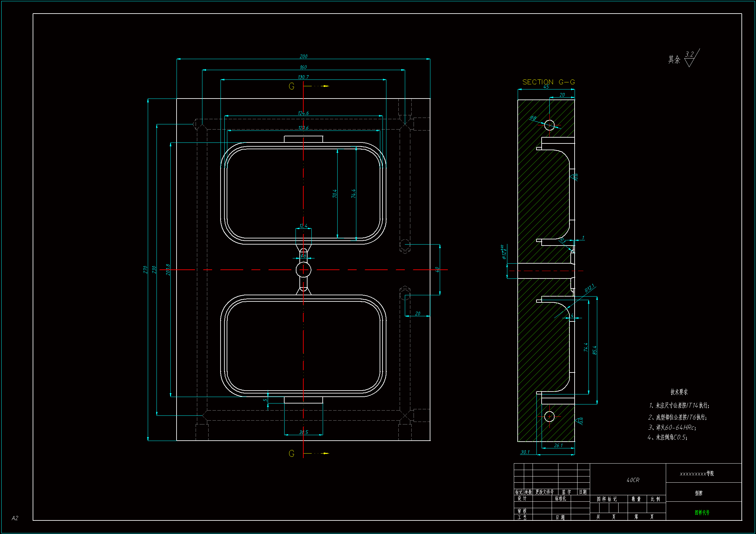Select the A2 sheet size label
The height and width of the screenshot is (534, 756).
pos(15,518)
